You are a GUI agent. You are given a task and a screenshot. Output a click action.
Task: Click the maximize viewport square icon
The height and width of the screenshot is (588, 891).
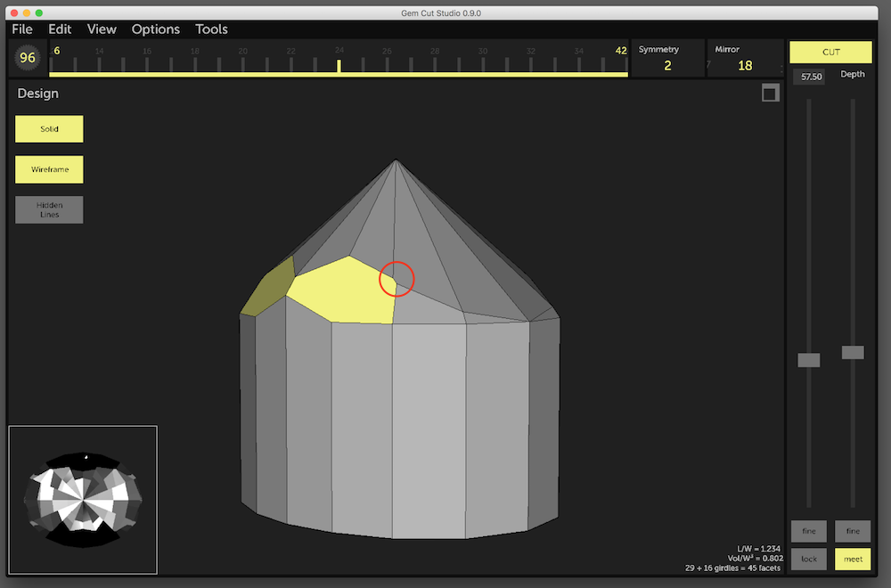tap(771, 94)
